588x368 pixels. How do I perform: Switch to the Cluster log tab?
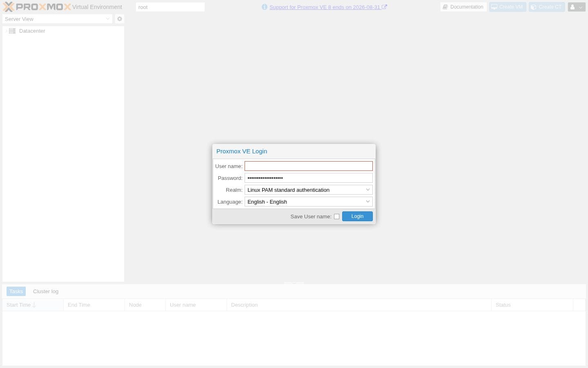coord(46,292)
